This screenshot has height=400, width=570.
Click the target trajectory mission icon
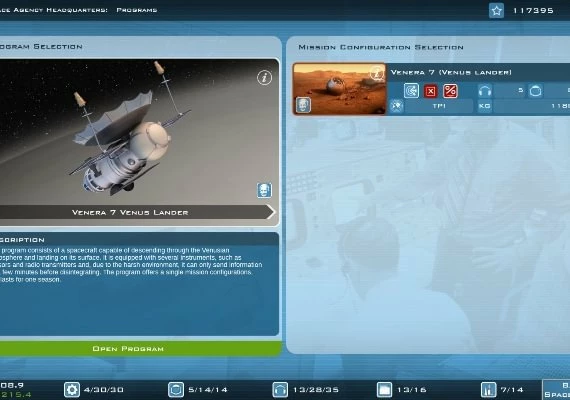412,91
